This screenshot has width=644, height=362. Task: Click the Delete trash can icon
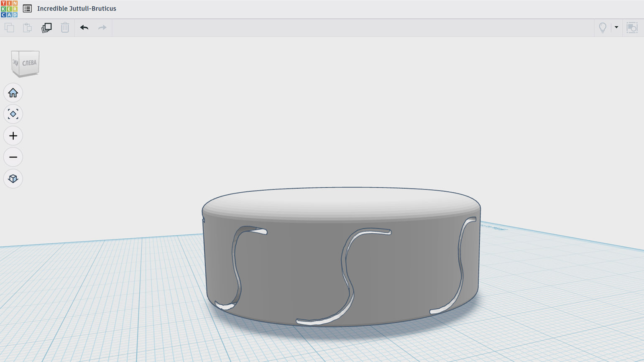[65, 28]
